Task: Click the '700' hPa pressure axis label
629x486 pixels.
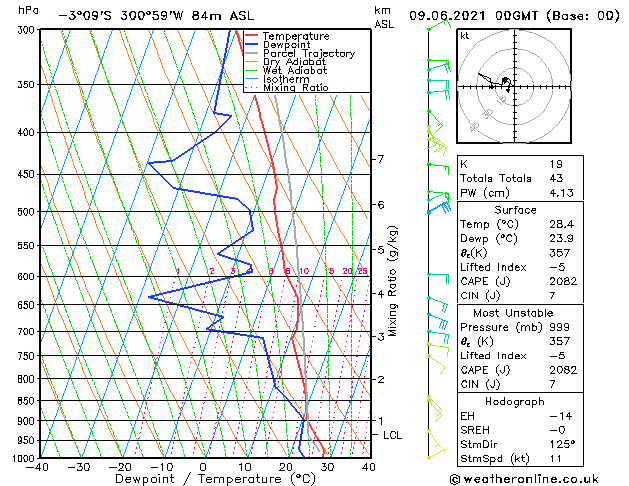Action: click(28, 332)
